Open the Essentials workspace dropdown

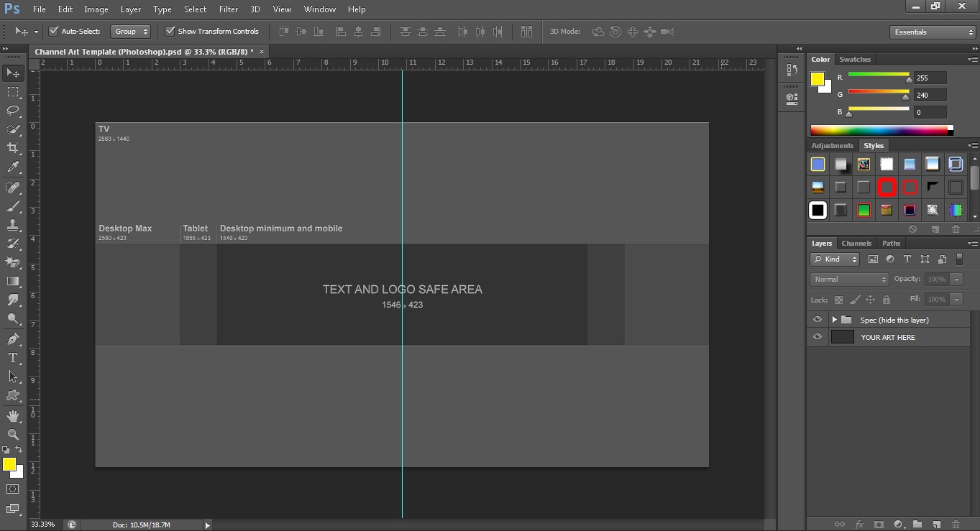click(x=932, y=32)
